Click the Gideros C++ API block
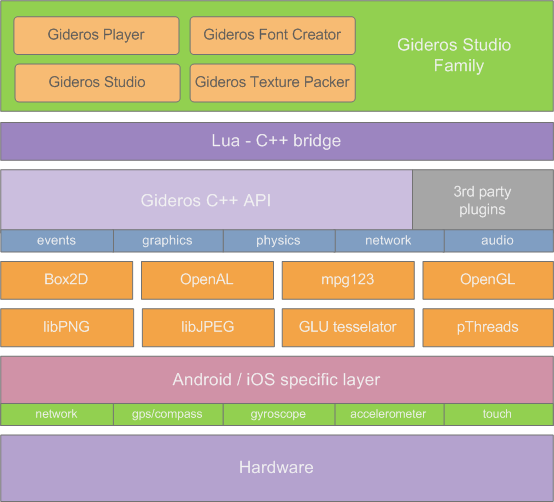Image resolution: width=554 pixels, height=502 pixels. 206,200
